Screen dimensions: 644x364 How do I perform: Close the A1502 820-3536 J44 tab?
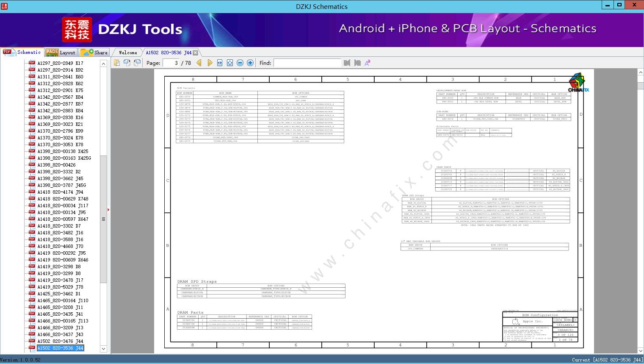[x=195, y=53]
